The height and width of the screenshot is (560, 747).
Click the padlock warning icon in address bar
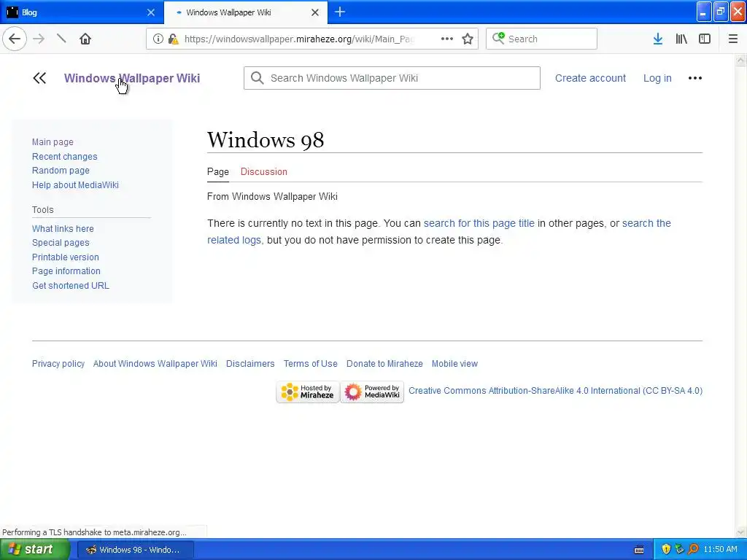174,39
